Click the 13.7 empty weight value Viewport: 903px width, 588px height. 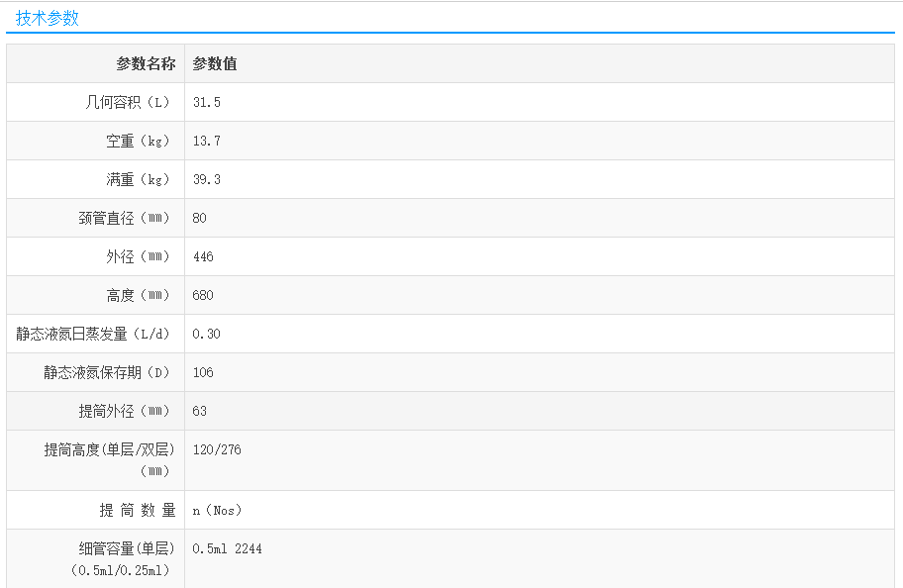[207, 141]
